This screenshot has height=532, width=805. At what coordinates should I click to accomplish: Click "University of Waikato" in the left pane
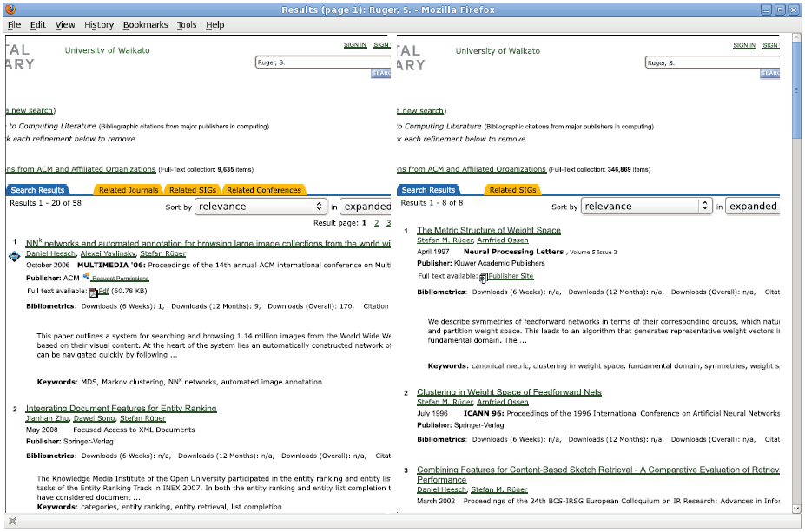[x=108, y=50]
